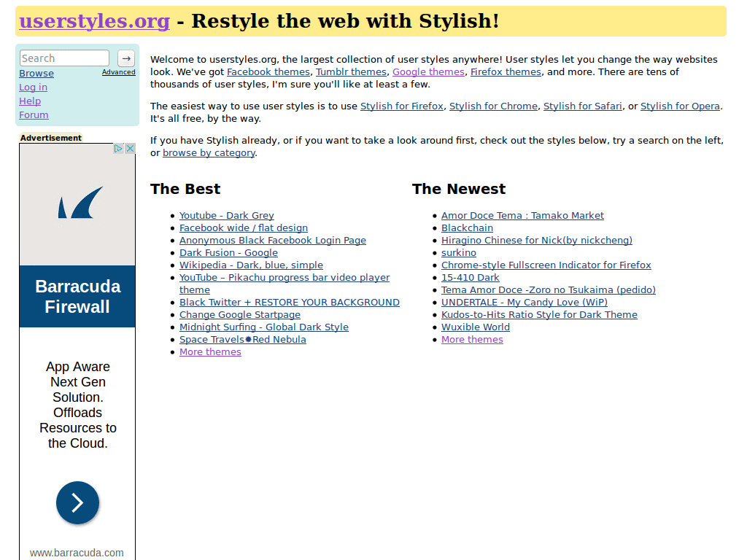Open Hiragino Chinese for Nick style
The width and height of the screenshot is (747, 560).
(536, 241)
